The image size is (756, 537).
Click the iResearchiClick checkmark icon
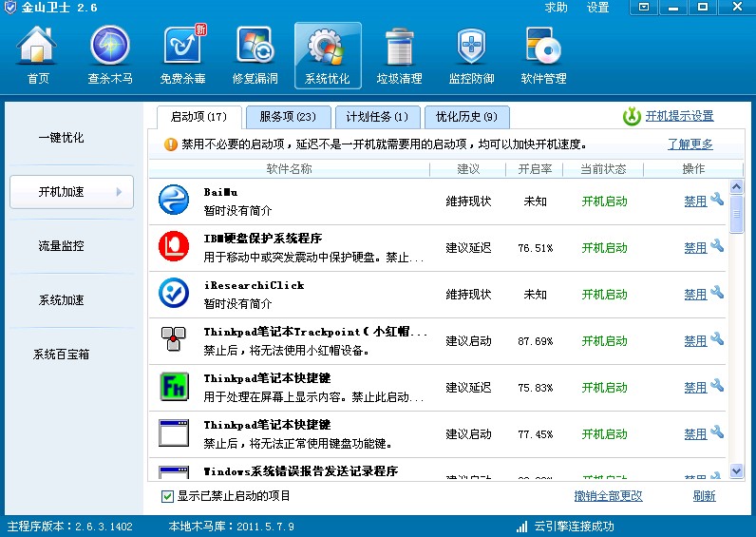click(174, 293)
